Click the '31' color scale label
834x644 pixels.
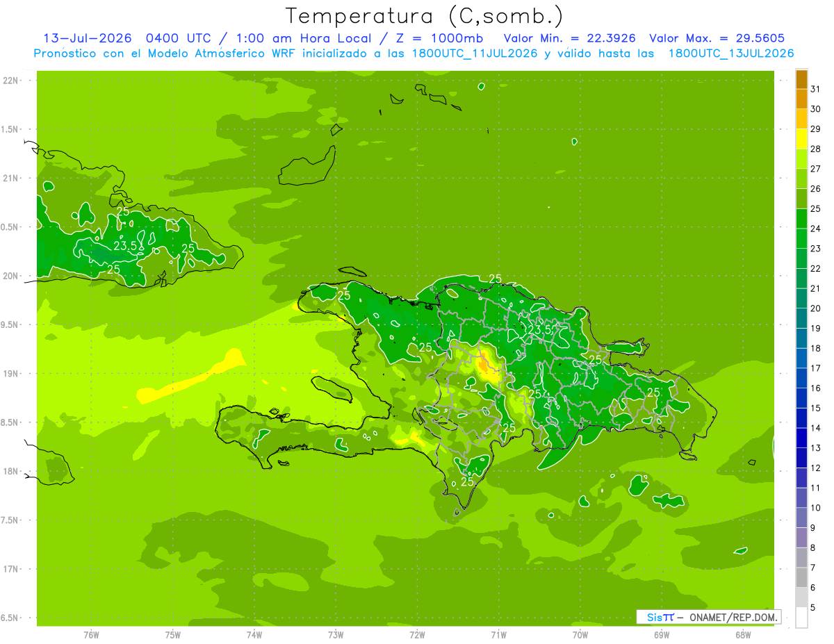[816, 89]
